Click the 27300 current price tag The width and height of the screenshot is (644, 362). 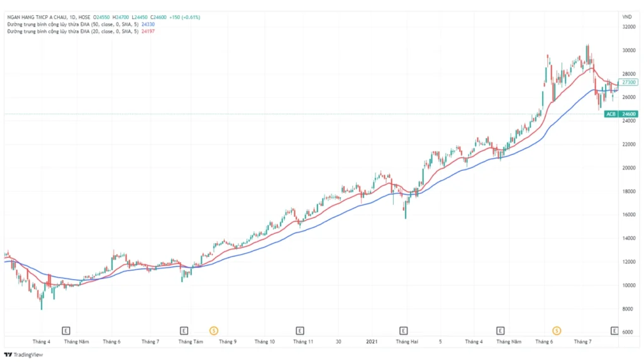tap(628, 82)
